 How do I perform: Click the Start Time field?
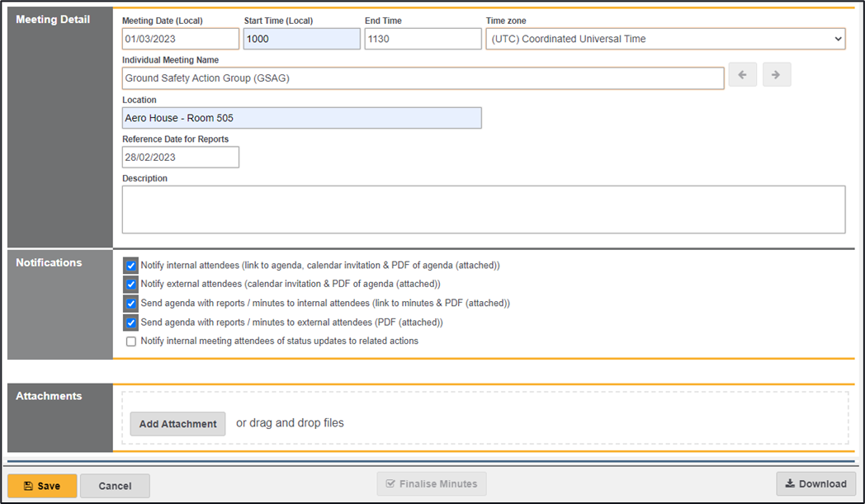pos(301,39)
